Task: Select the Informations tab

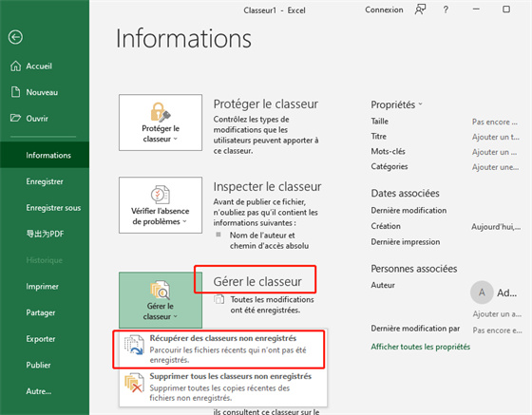Action: [45, 155]
